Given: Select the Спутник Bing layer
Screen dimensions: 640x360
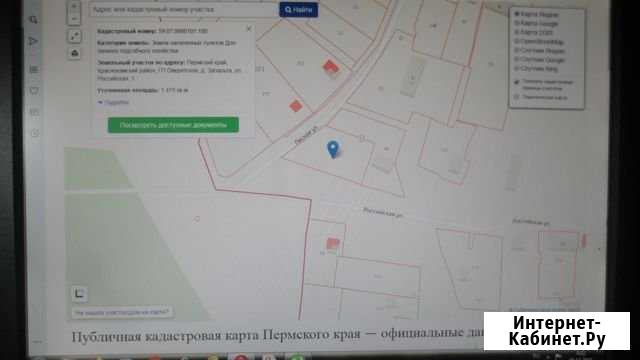Looking at the screenshot, I should click(x=536, y=69).
